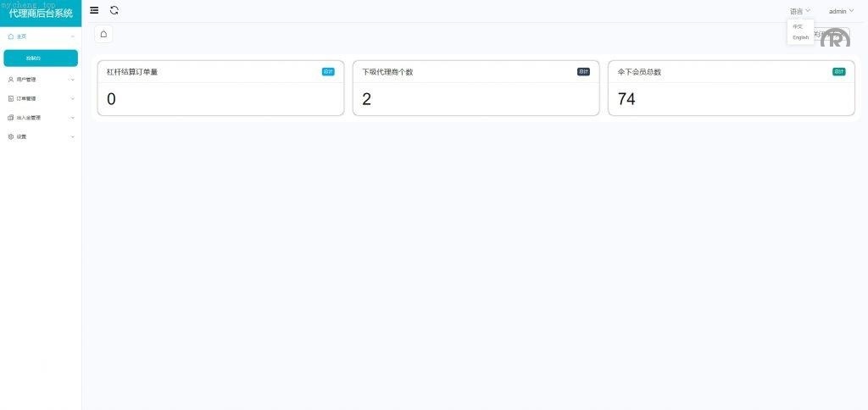868x410 pixels.
Task: Click the 代理商后台系统 title logo
Action: coord(41,13)
